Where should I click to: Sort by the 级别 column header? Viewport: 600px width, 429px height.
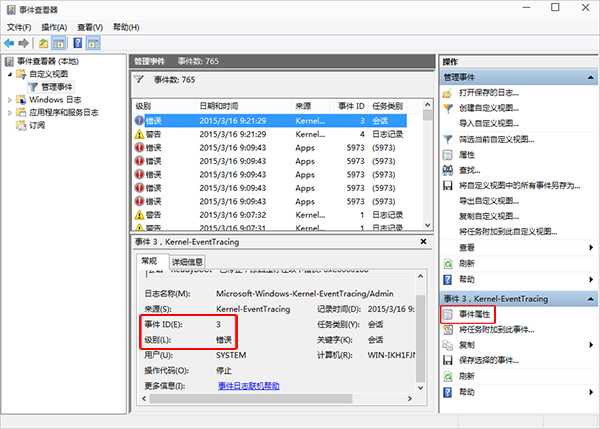click(165, 106)
